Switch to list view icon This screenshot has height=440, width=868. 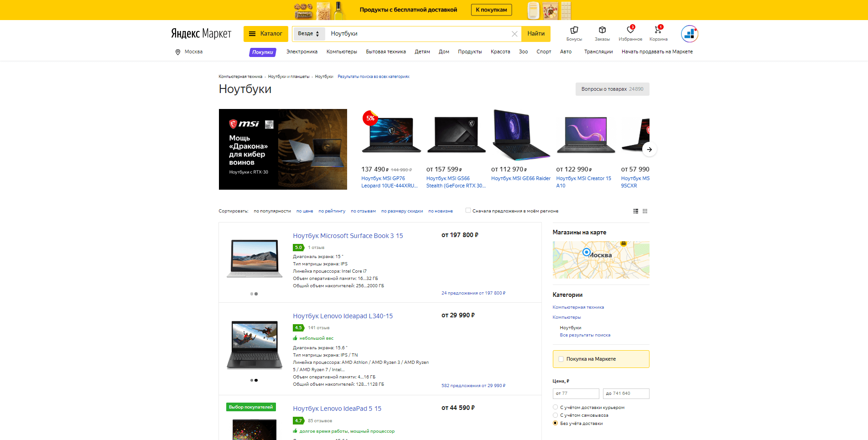pos(636,211)
